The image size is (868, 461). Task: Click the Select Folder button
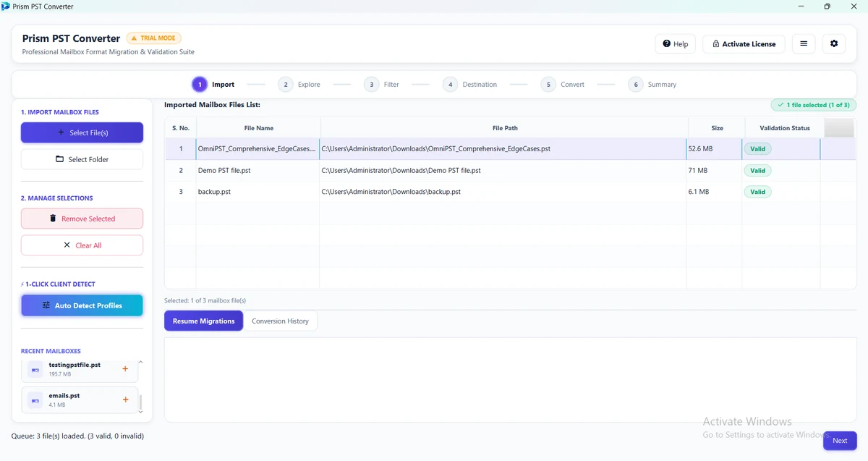(x=82, y=159)
